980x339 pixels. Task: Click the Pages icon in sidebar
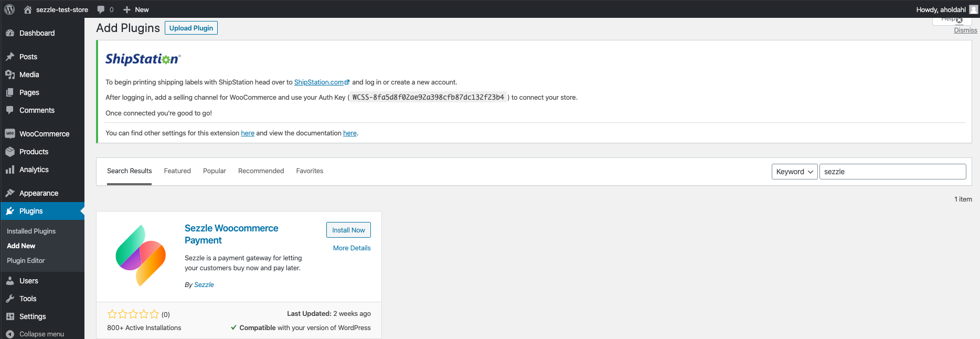click(10, 92)
